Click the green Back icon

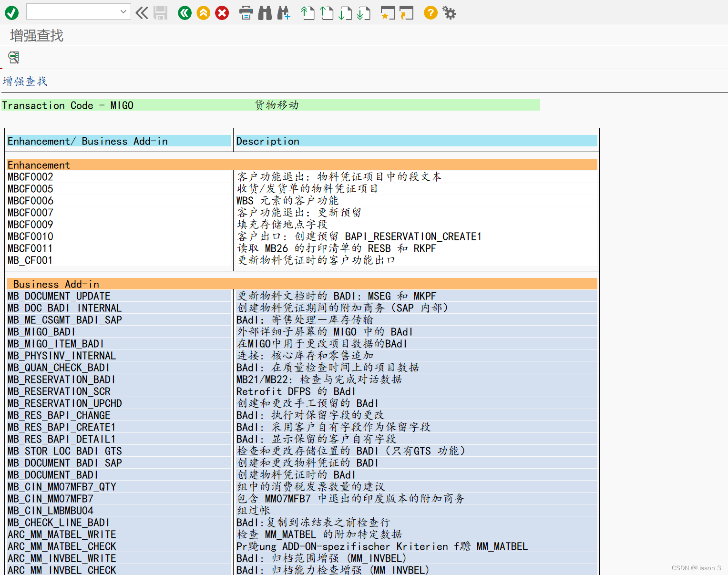point(185,13)
